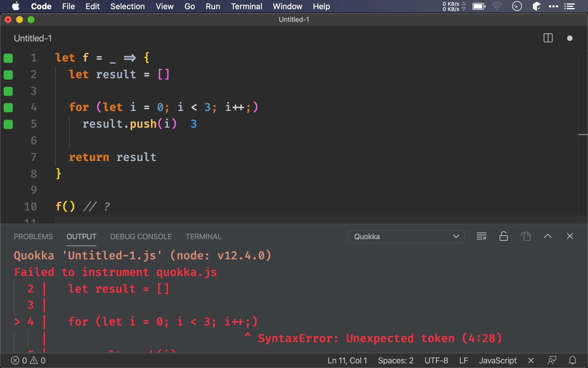Open the notifications bell in the status bar
Viewport: 588px width, 368px height.
(x=572, y=360)
